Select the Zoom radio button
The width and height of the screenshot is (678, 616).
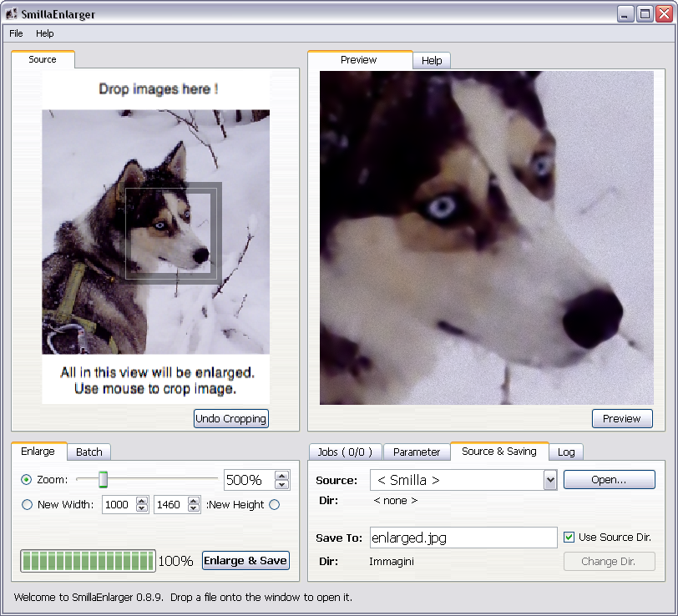point(27,480)
